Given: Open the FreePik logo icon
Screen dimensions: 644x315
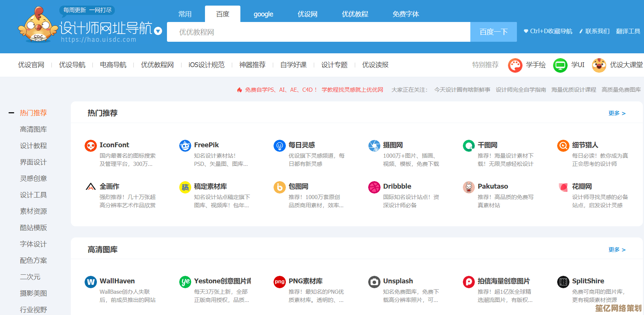Looking at the screenshot, I should (185, 146).
